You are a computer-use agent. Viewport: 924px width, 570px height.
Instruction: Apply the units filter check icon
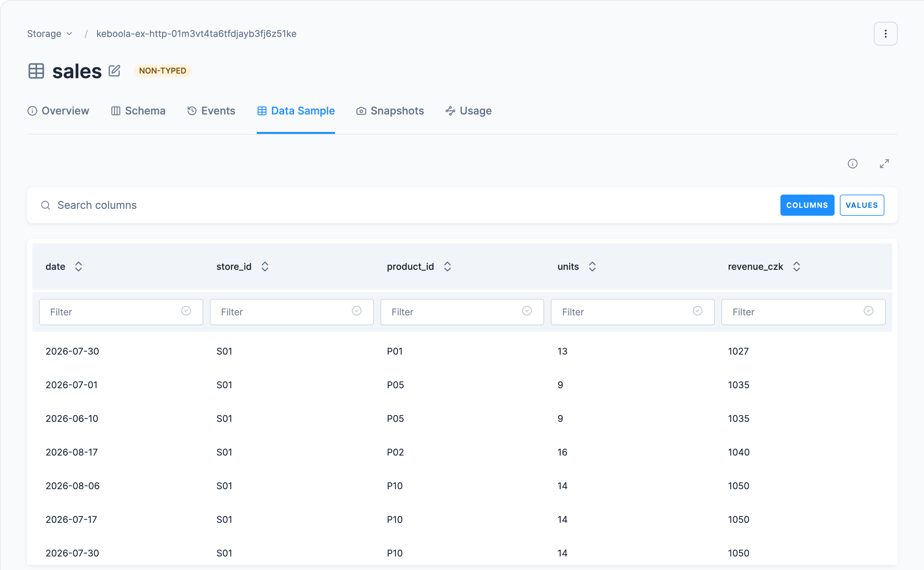pyautogui.click(x=697, y=311)
